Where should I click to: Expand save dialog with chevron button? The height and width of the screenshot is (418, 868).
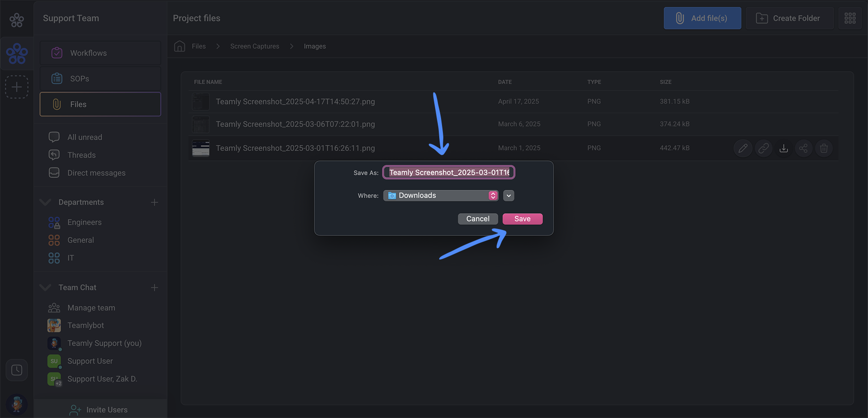pyautogui.click(x=508, y=196)
